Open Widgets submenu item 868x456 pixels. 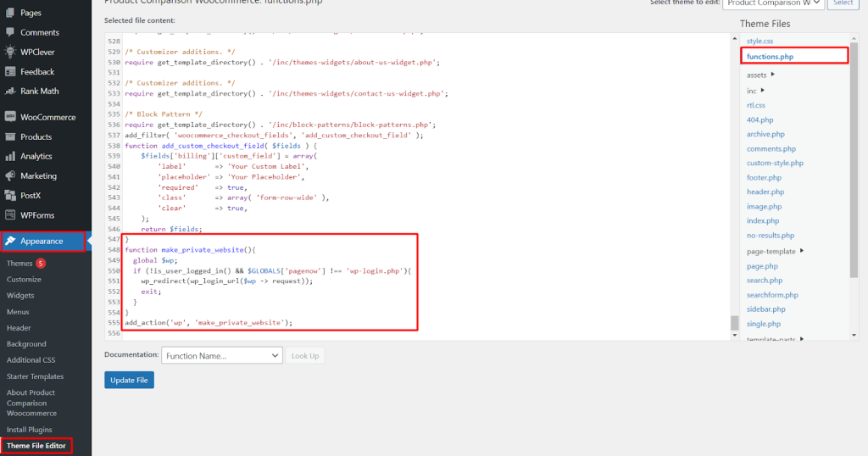[20, 296]
